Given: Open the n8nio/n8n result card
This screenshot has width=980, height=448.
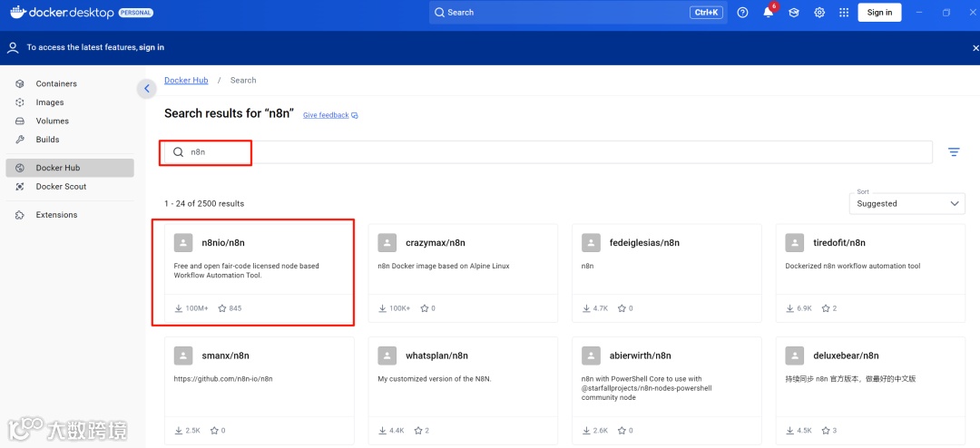Looking at the screenshot, I should click(260, 273).
